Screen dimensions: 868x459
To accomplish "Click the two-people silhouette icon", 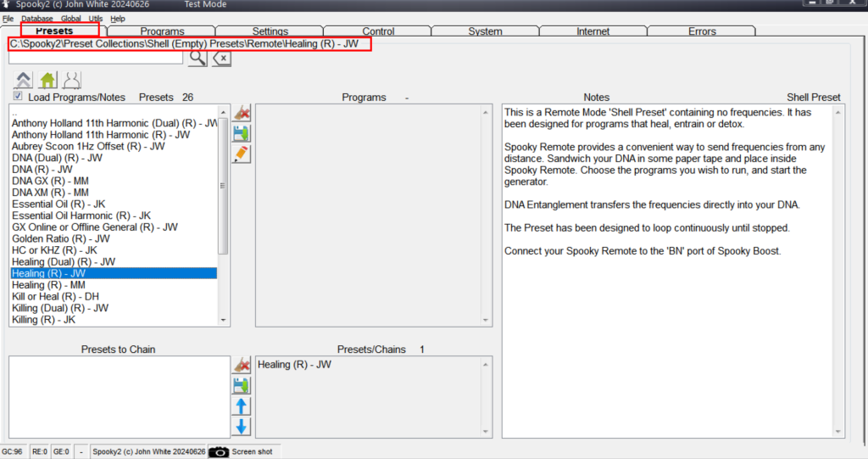I will [71, 80].
